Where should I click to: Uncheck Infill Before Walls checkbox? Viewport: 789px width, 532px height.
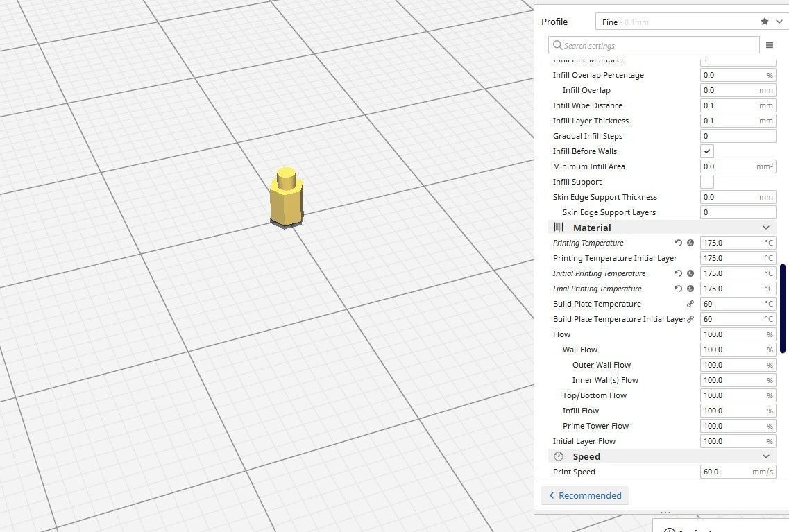point(707,151)
